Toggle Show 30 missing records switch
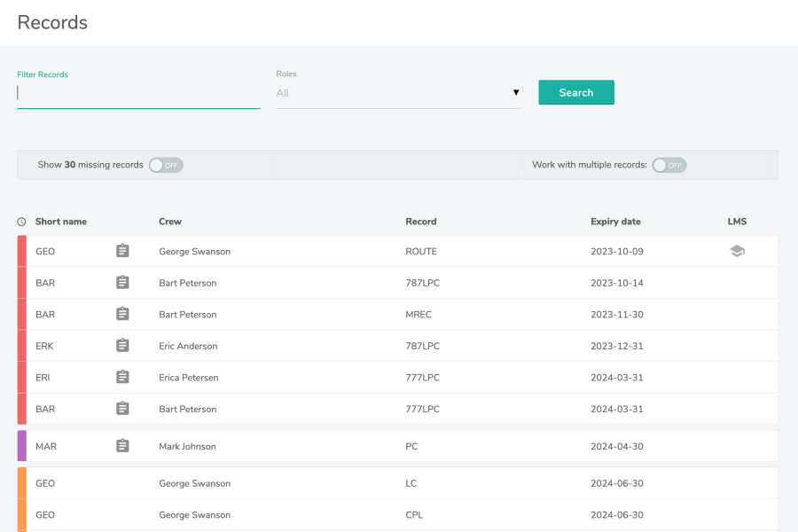The height and width of the screenshot is (532, 798). point(166,165)
